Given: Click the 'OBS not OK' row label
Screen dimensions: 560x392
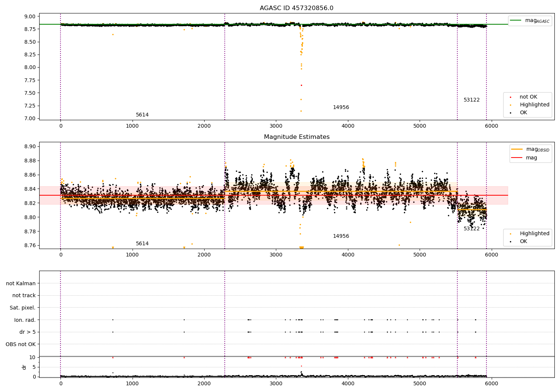Looking at the screenshot, I should 21,344.
